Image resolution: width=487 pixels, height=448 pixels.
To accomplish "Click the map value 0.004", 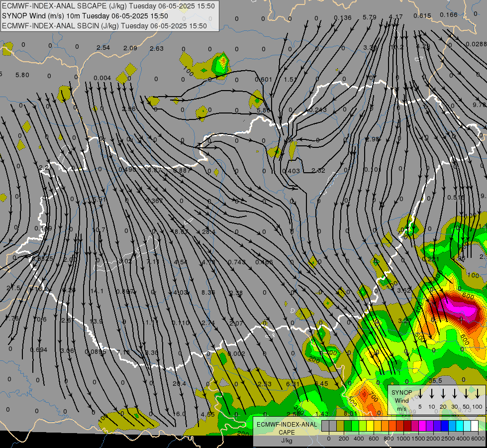I will point(102,78).
